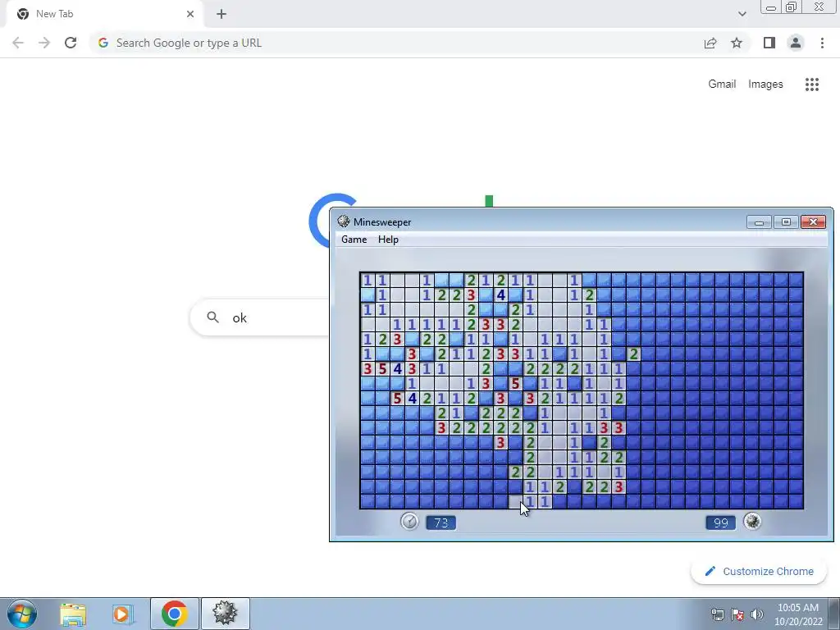Open the Chrome profile avatar
Screen dimensions: 840x630
tap(796, 43)
